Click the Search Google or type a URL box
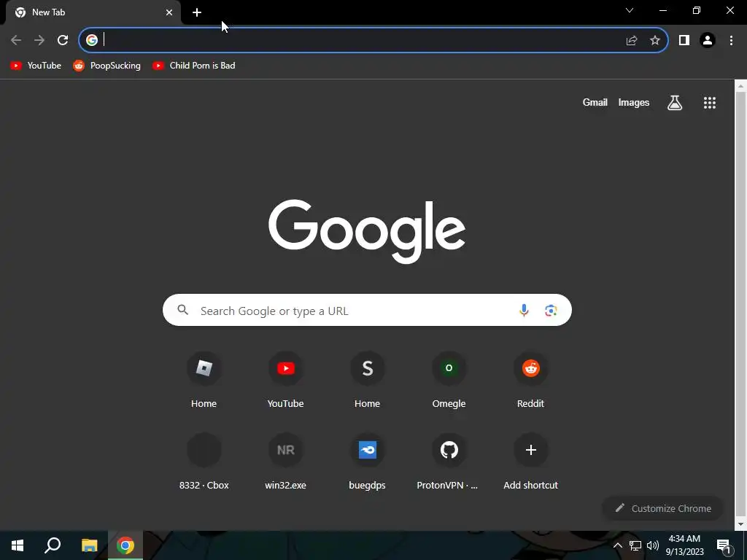 (367, 310)
